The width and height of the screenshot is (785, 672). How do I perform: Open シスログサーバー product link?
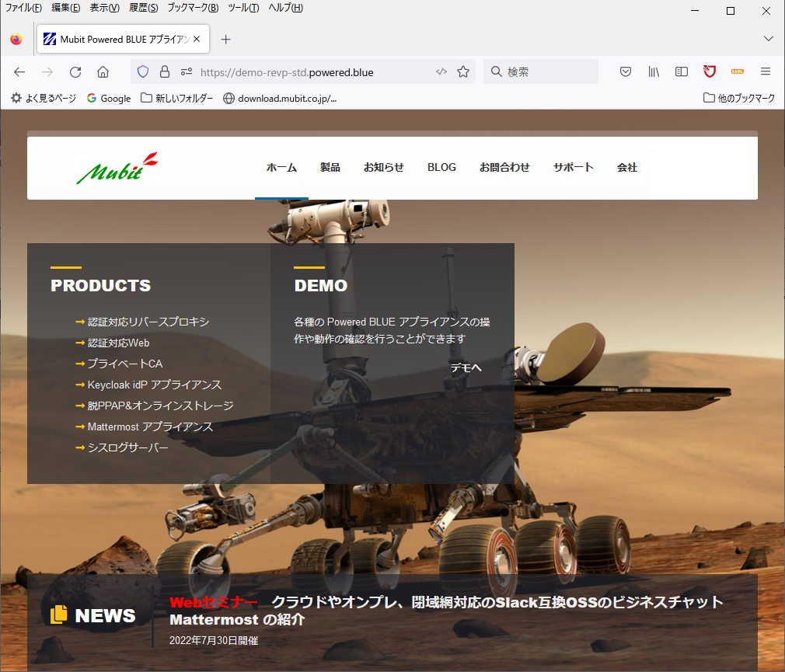(127, 447)
